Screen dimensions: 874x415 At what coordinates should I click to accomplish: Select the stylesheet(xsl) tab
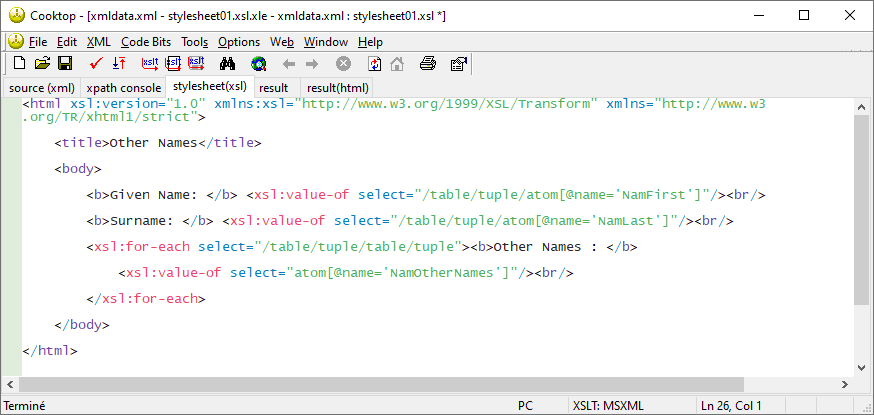coord(210,87)
